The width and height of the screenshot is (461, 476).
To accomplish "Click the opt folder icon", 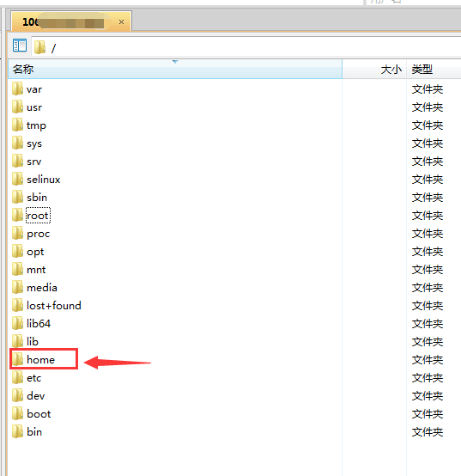I will [17, 251].
